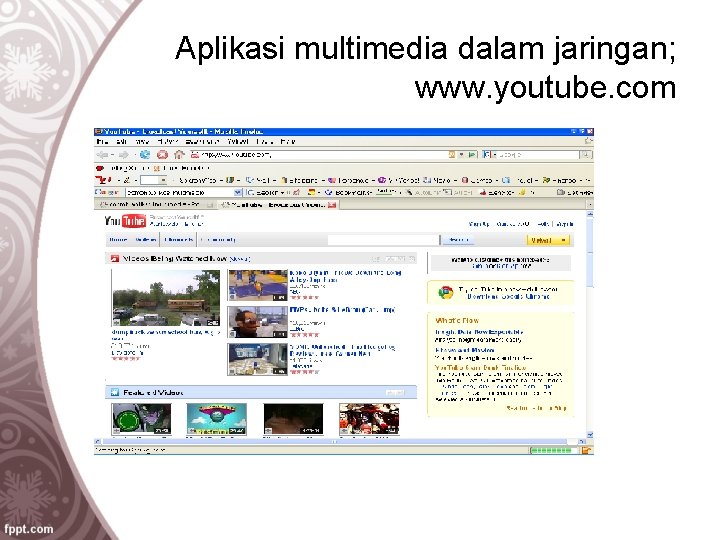Viewport: 720px width, 540px height.
Task: Open the YouTube Home navigation tab
Action: point(118,240)
